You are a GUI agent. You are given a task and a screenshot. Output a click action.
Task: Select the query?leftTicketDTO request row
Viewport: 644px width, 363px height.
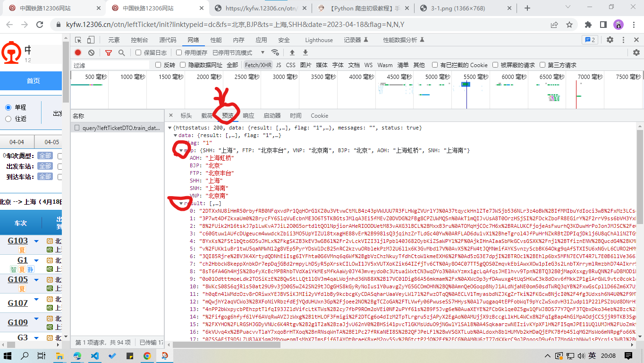tap(117, 128)
